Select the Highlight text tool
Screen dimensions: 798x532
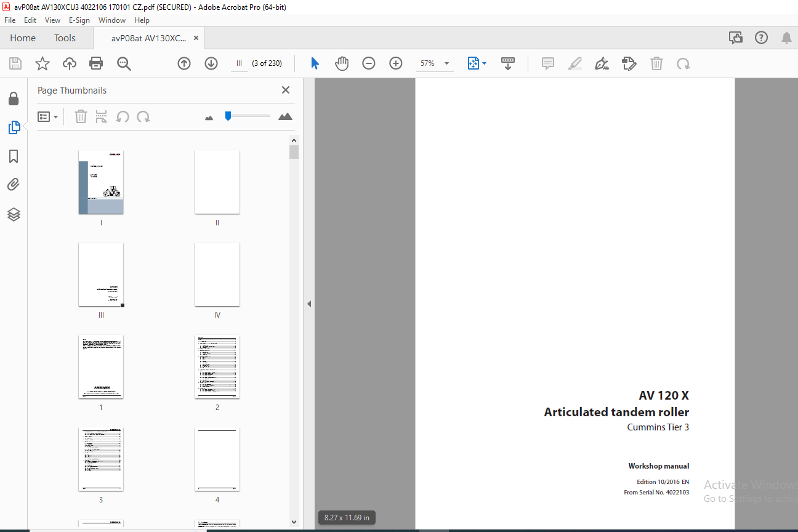[575, 63]
